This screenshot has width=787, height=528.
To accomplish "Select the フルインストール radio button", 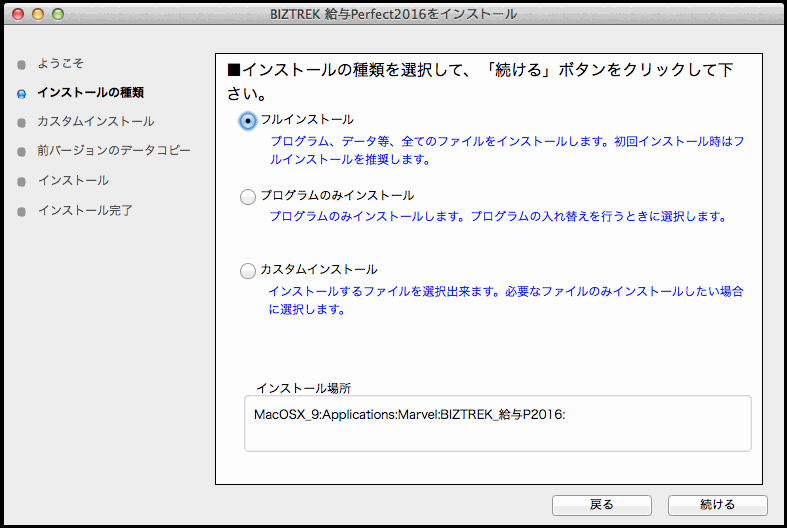I will point(248,120).
